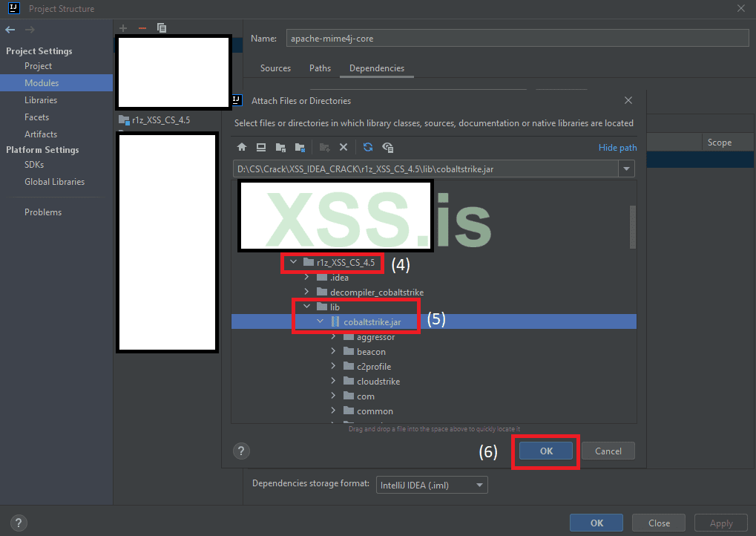The image size is (756, 536).
Task: Switch to the Paths tab
Action: pos(321,68)
